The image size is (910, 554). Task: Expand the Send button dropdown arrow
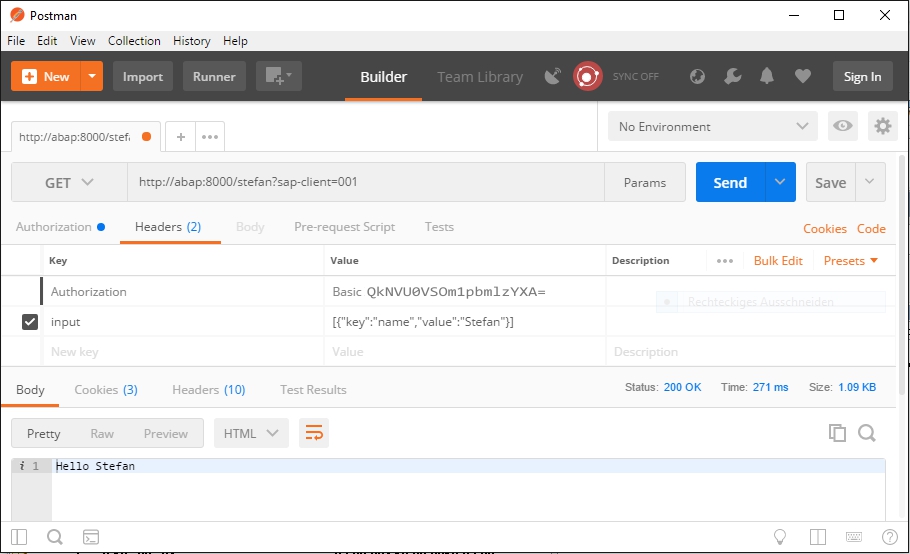tap(780, 182)
